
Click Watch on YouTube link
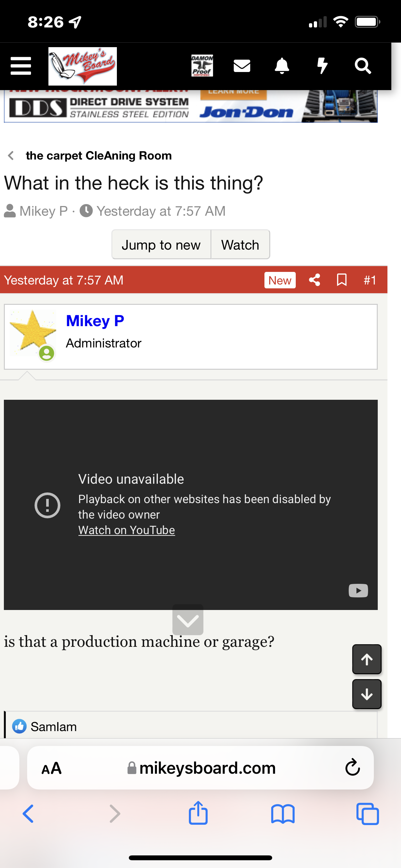click(x=126, y=530)
